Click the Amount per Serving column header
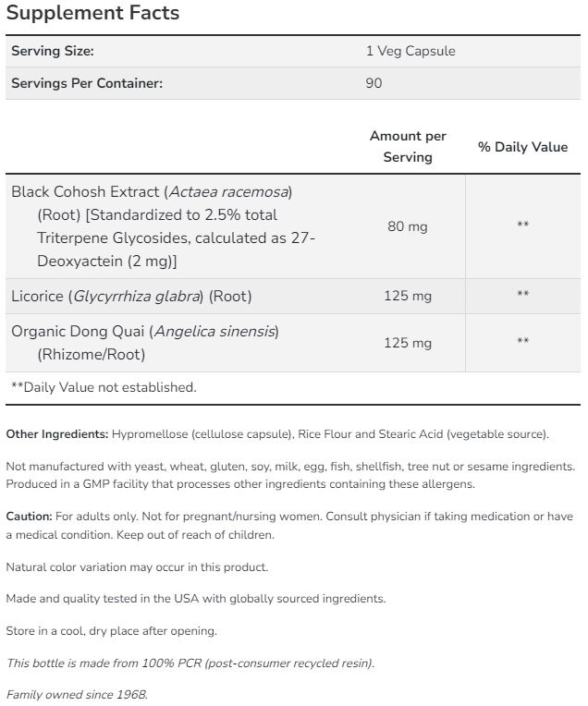 click(x=408, y=146)
